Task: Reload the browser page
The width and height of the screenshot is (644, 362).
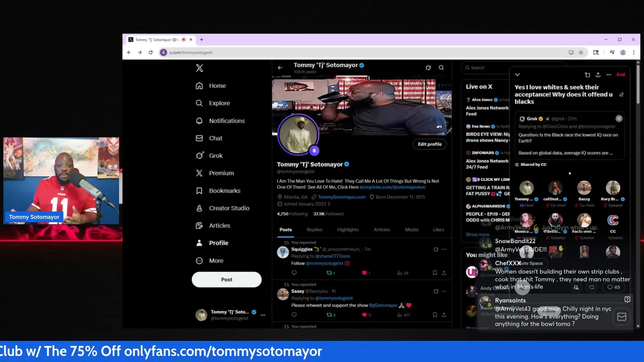Action: pyautogui.click(x=150, y=52)
